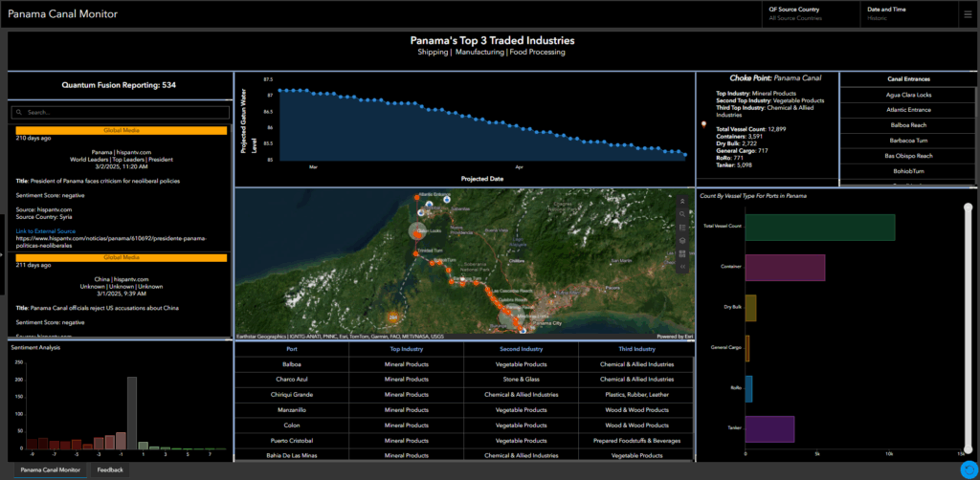
Task: Switch to the Panama Canal Monitor tab
Action: 51,469
